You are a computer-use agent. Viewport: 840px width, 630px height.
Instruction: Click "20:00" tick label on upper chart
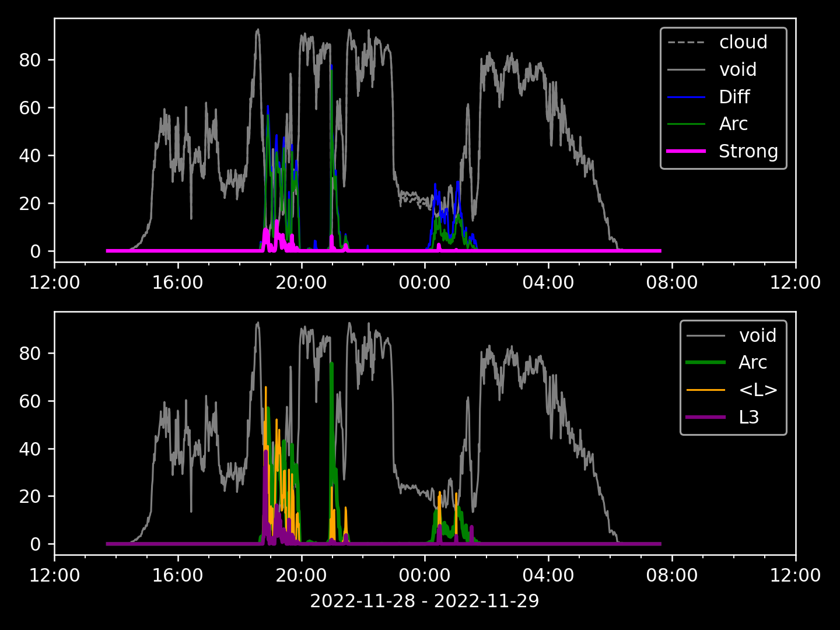tap(302, 283)
